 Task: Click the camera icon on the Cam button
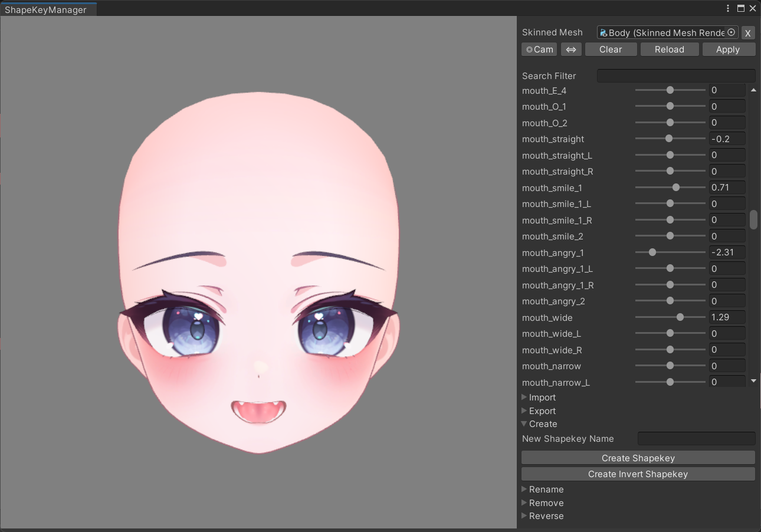point(529,49)
